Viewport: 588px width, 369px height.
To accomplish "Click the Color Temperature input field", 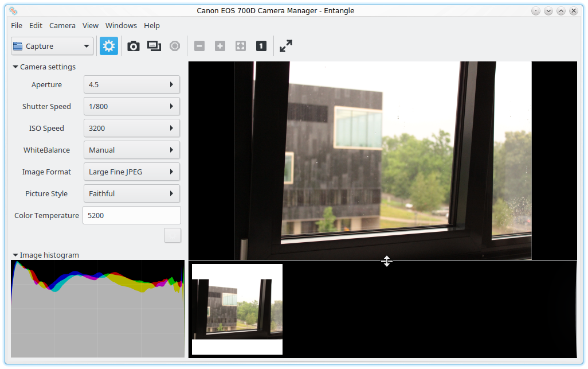I will pos(131,215).
